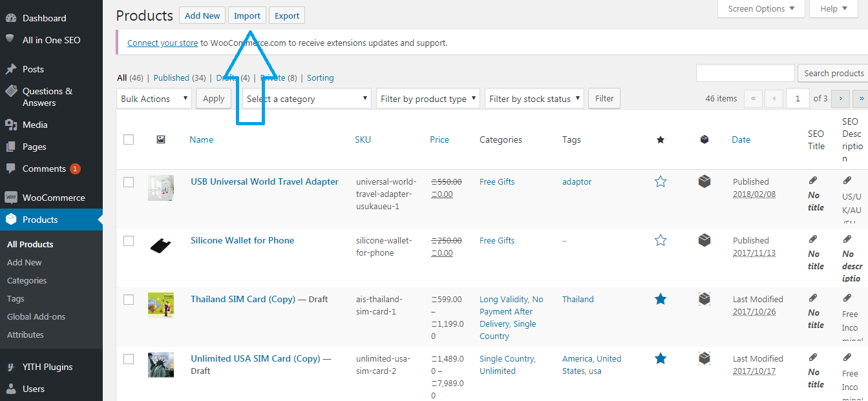
Task: Click the Export button
Action: (x=287, y=16)
